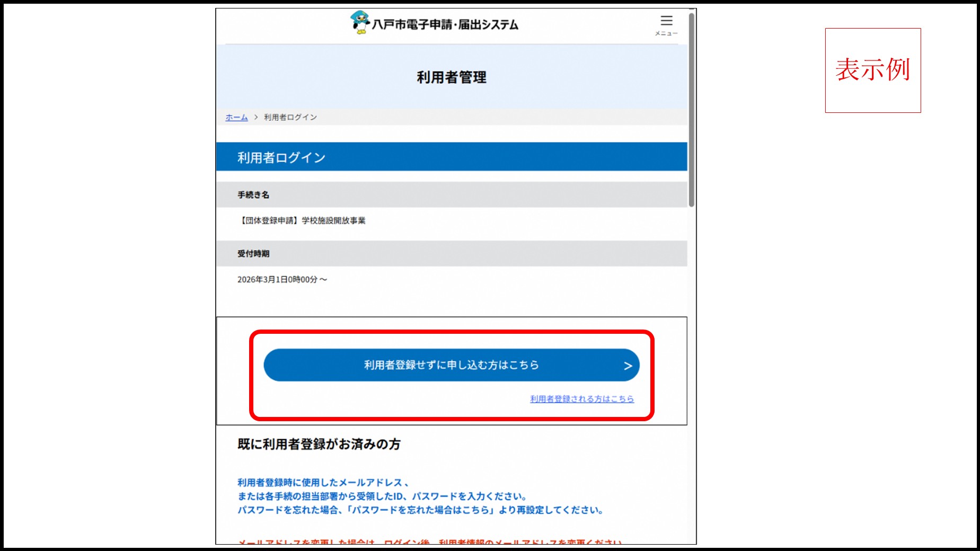Click the breadcrumb separator chevron
Image resolution: width=980 pixels, height=551 pixels.
coord(255,117)
